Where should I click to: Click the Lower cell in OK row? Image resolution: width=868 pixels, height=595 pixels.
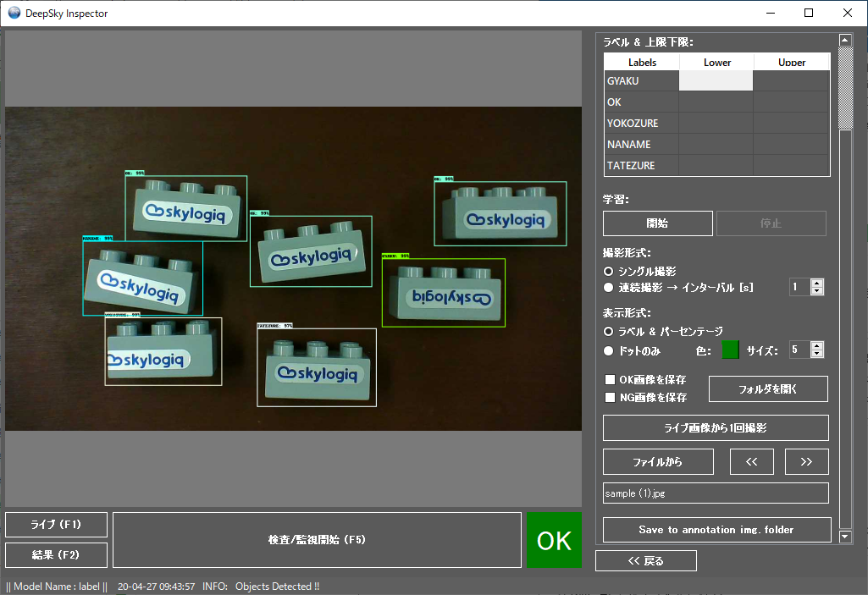(716, 102)
